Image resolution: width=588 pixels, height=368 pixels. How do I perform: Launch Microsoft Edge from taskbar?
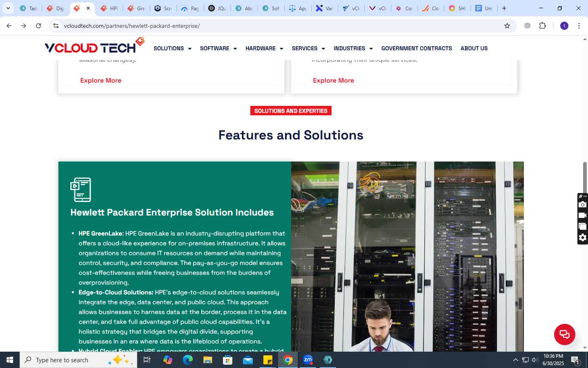(x=187, y=360)
